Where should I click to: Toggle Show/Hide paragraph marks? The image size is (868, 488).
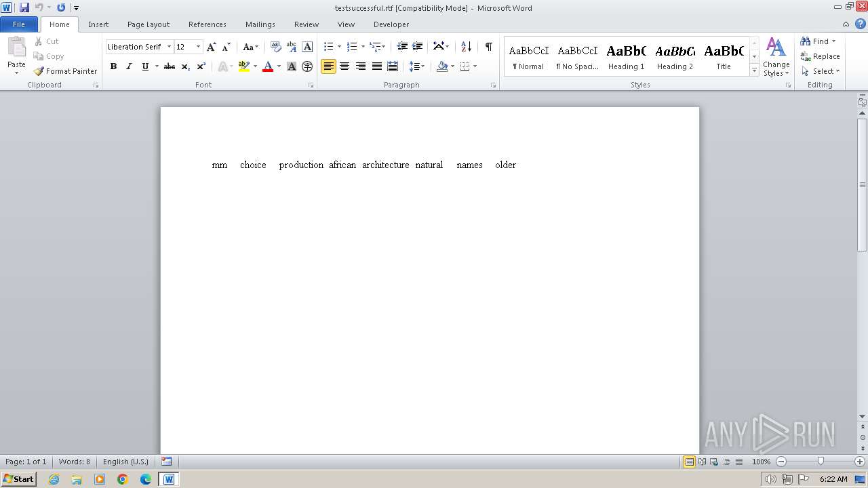[488, 47]
